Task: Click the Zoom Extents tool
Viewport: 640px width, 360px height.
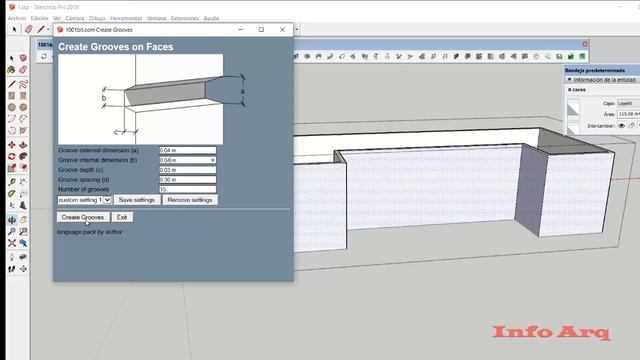Action: click(11, 243)
